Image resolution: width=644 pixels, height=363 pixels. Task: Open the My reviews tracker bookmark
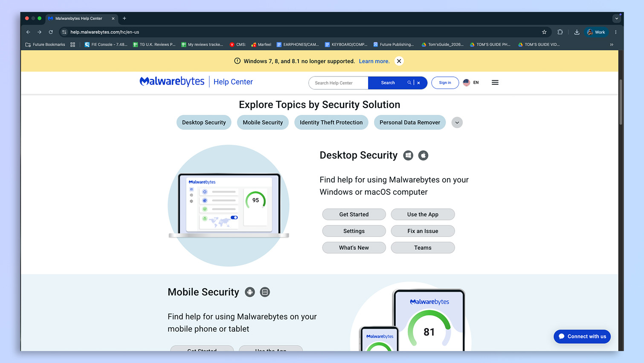click(x=202, y=44)
